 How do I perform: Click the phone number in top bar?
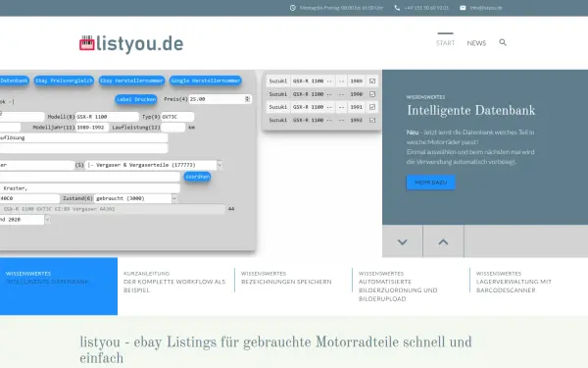426,8
